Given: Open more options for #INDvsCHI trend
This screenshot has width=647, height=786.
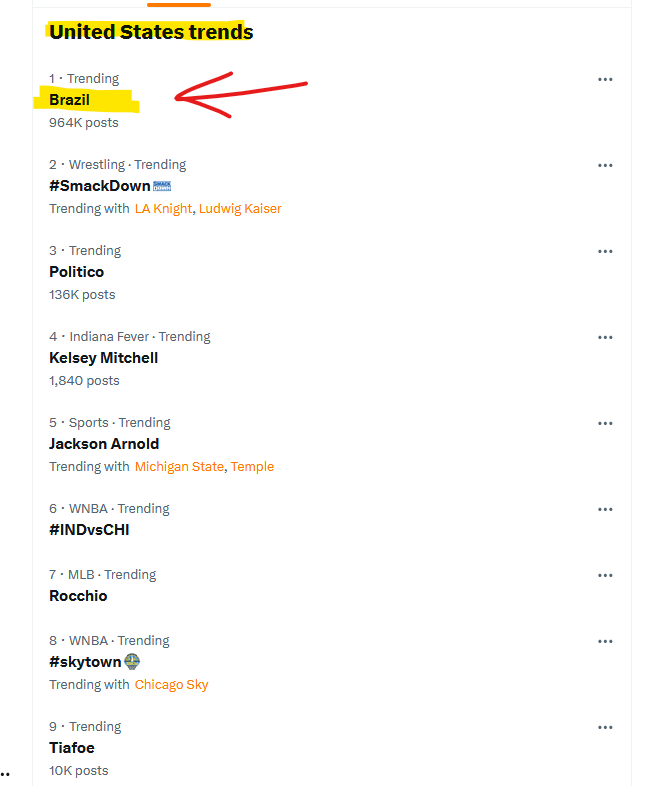Looking at the screenshot, I should click(605, 509).
